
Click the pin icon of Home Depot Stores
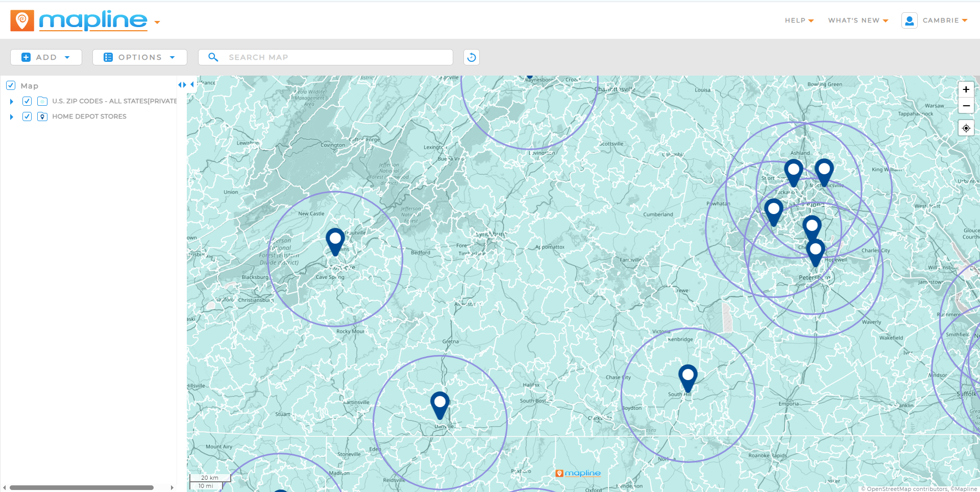point(42,116)
